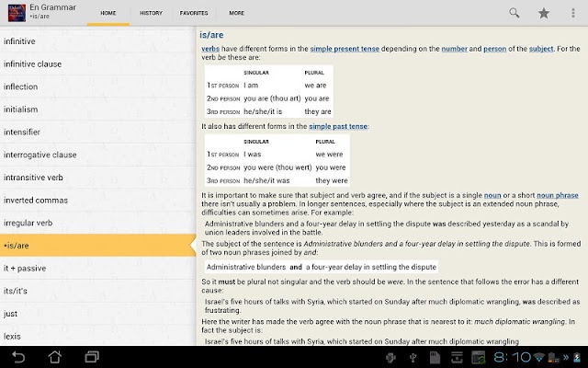Tap the USB status icon
This screenshot has height=368, width=588.
tap(413, 358)
